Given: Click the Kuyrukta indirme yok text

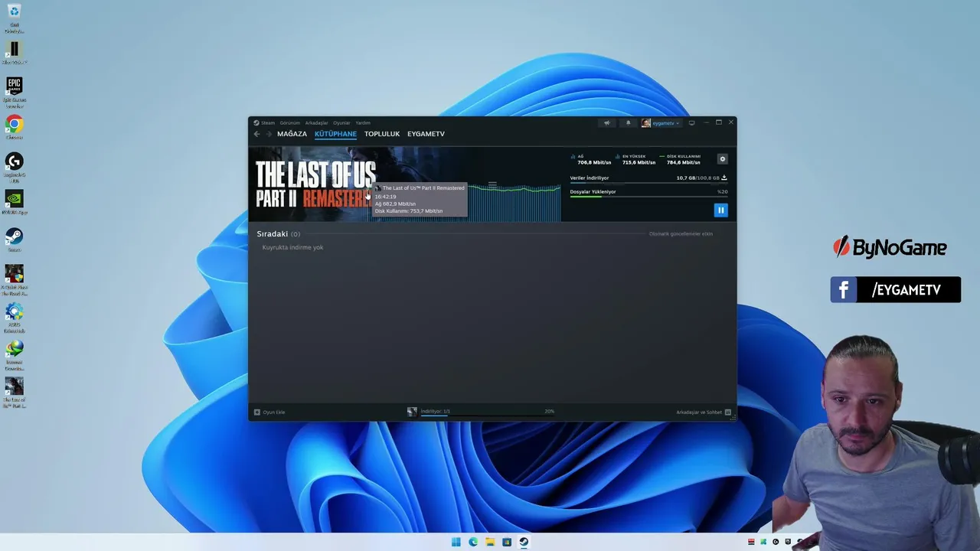Looking at the screenshot, I should point(292,247).
